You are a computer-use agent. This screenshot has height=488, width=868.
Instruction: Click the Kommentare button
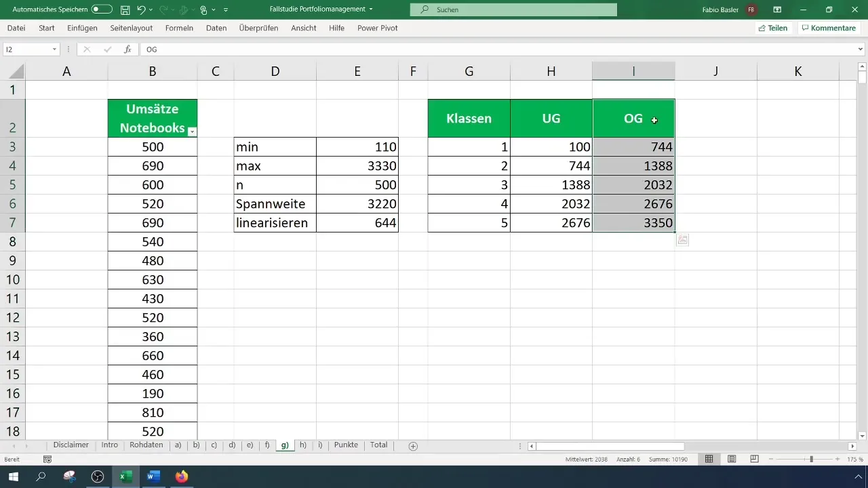point(827,28)
